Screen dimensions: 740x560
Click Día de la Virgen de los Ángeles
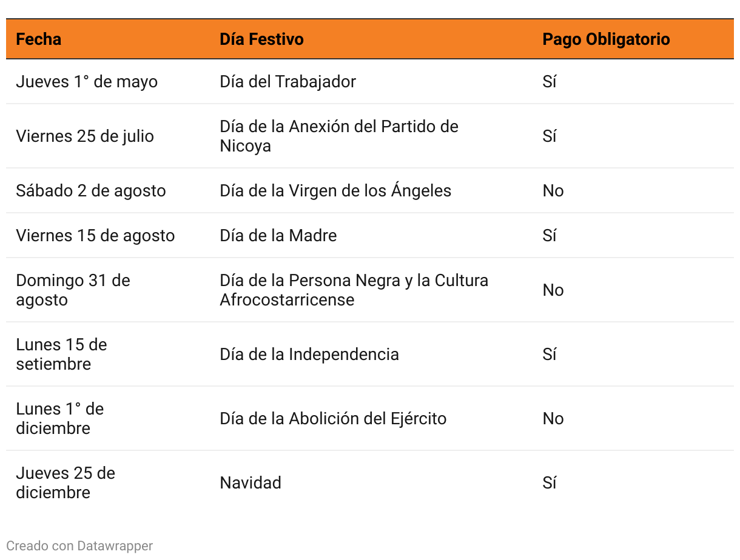pos(335,191)
